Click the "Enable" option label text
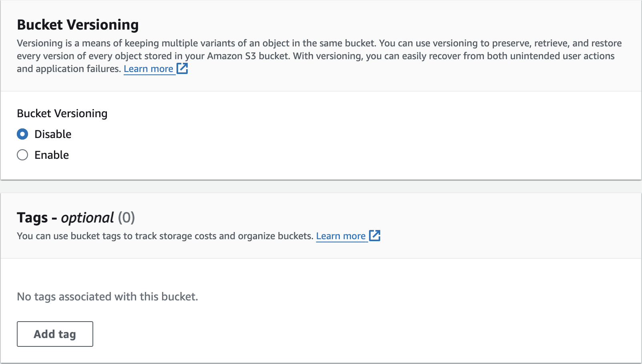Screen dimensions: 642x364 [x=52, y=155]
